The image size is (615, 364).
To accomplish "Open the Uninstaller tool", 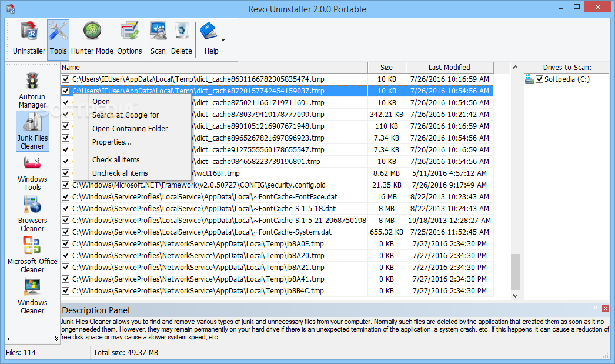I will point(29,39).
